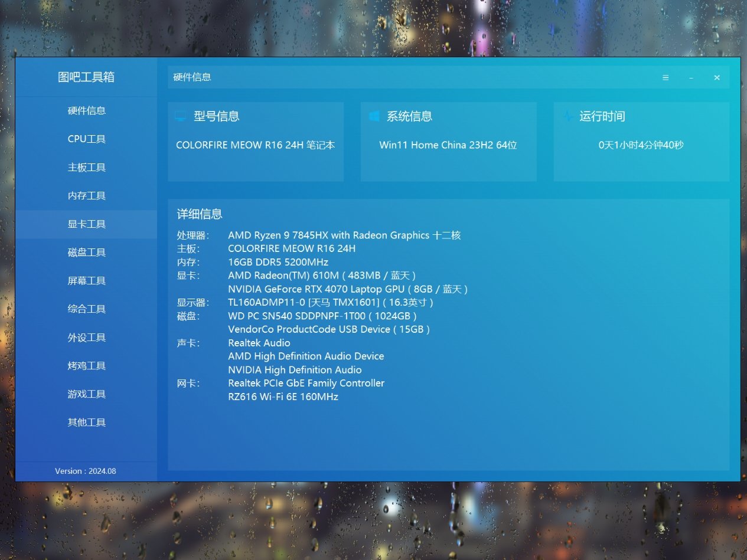Click WD PC SN540 disk line
The height and width of the screenshot is (560, 747).
[322, 316]
